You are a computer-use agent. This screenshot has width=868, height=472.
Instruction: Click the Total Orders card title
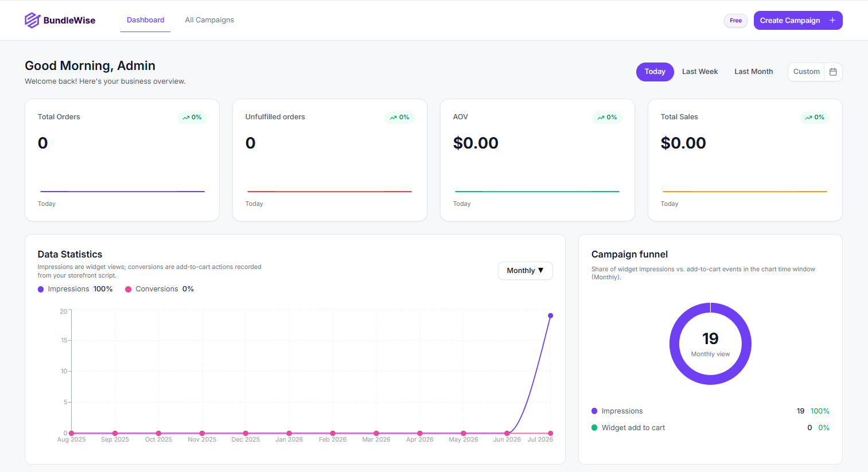[59, 117]
